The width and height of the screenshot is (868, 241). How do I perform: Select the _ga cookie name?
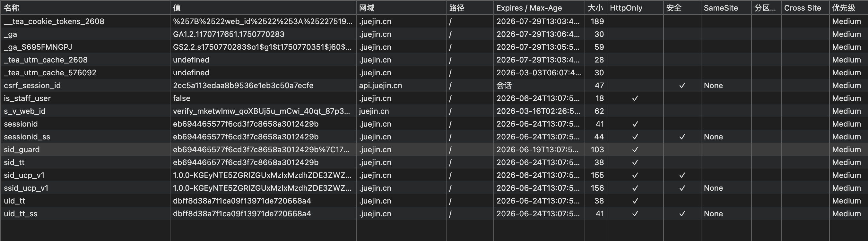11,34
